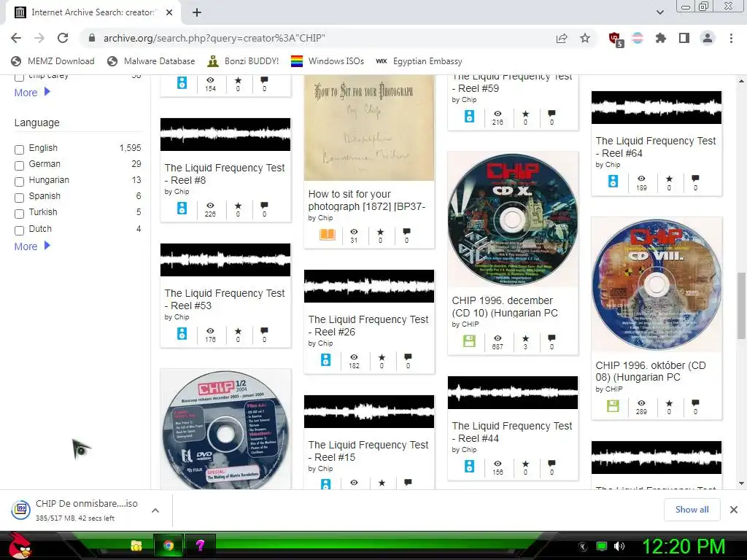The image size is (747, 560).
Task: Open the CHIP CD VIII disc thumbnail
Action: 657,285
